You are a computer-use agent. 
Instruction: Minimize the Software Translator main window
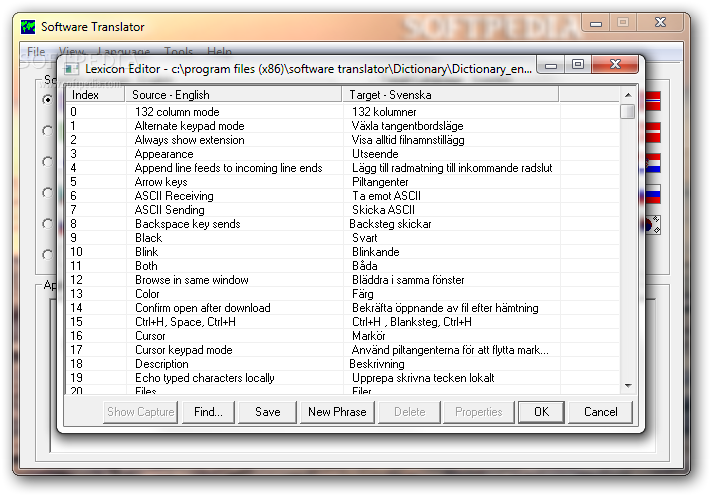pos(596,22)
